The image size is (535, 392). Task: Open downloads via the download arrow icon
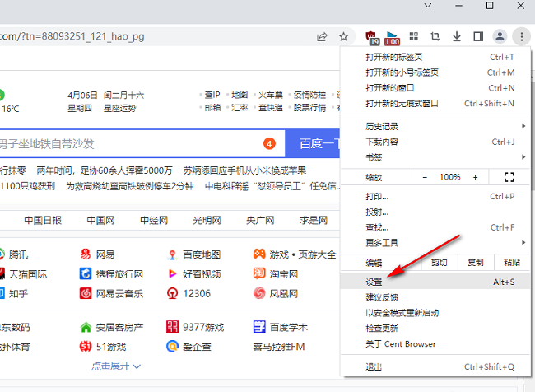pos(457,37)
